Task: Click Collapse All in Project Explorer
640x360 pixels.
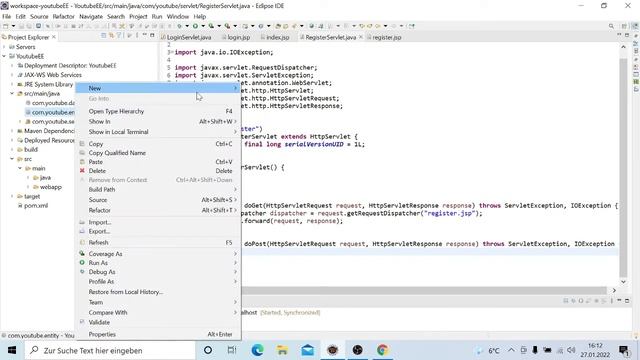Action: pyautogui.click(x=104, y=36)
